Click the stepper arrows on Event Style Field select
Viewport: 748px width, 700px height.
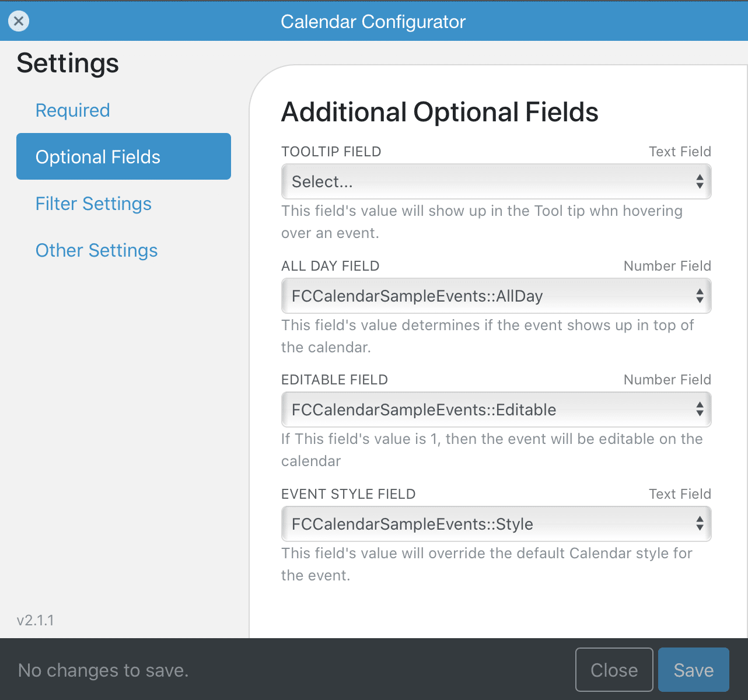[x=700, y=524]
